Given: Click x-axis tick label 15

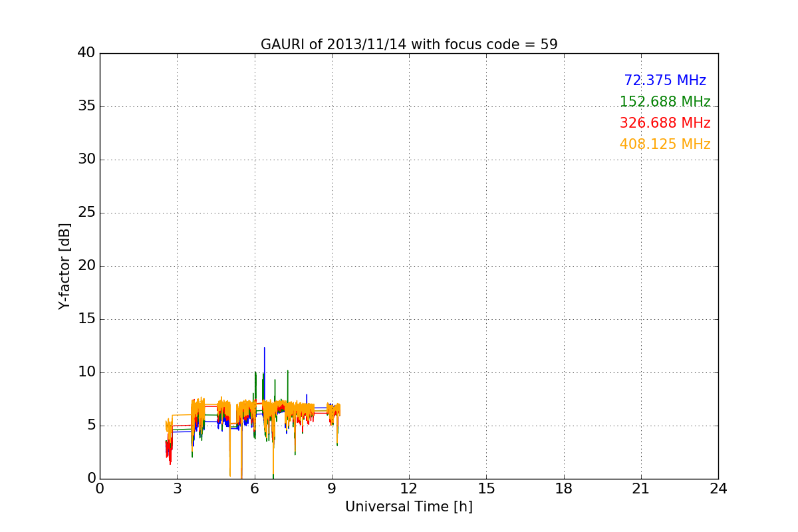Looking at the screenshot, I should click(486, 489).
